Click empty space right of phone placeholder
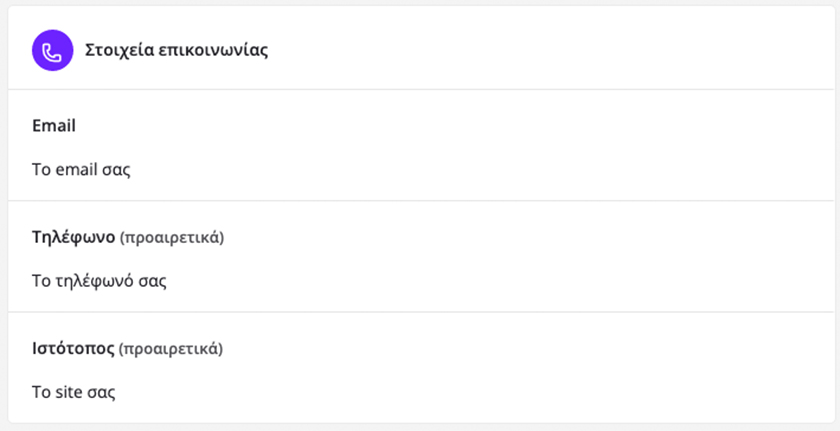The width and height of the screenshot is (840, 431). [x=550, y=280]
